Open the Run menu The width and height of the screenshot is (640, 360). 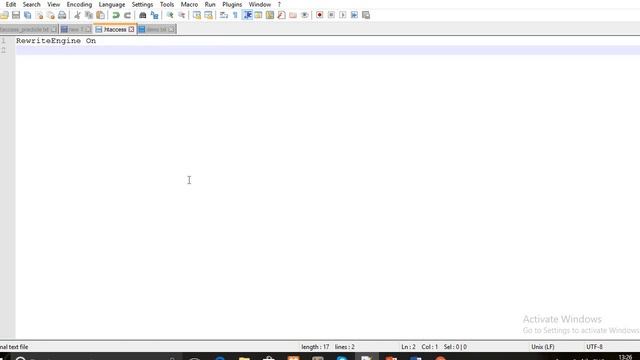click(210, 4)
